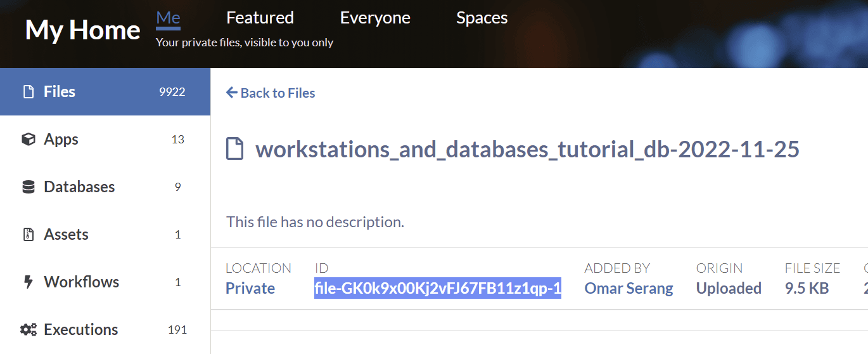This screenshot has width=868, height=354.
Task: Click the Files page icon in sidebar
Action: (28, 92)
